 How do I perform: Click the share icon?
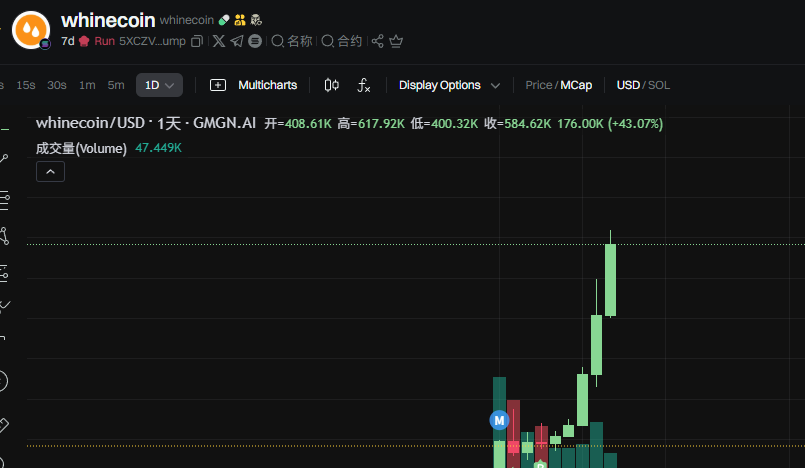coord(378,41)
